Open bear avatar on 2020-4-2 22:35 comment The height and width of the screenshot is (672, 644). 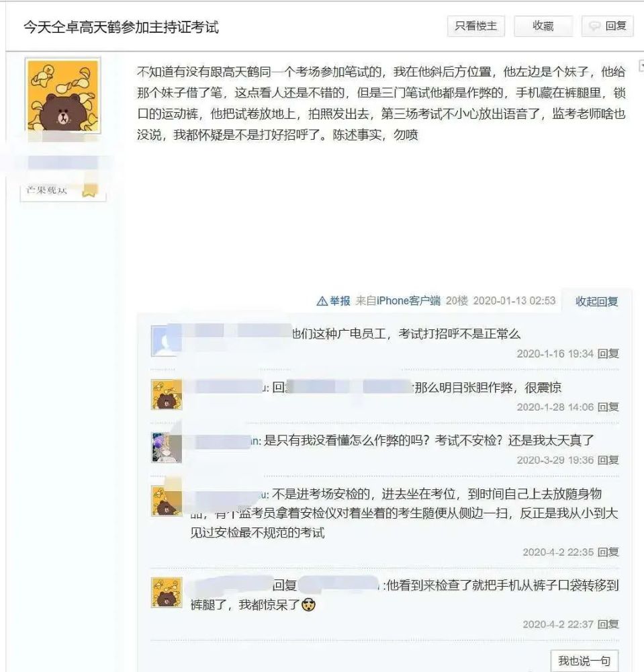click(167, 501)
